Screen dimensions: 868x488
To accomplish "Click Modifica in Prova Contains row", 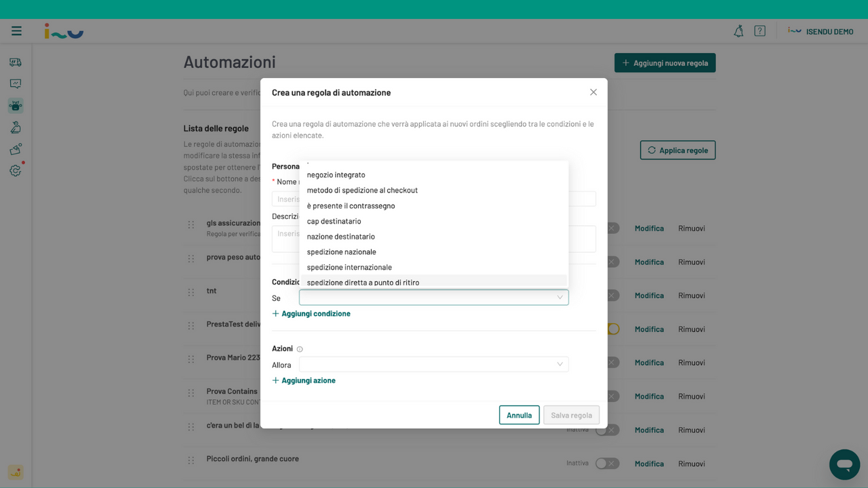I will [649, 396].
